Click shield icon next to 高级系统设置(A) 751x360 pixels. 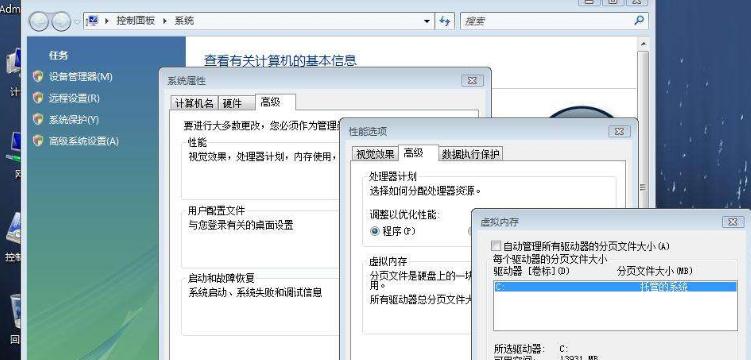click(38, 141)
